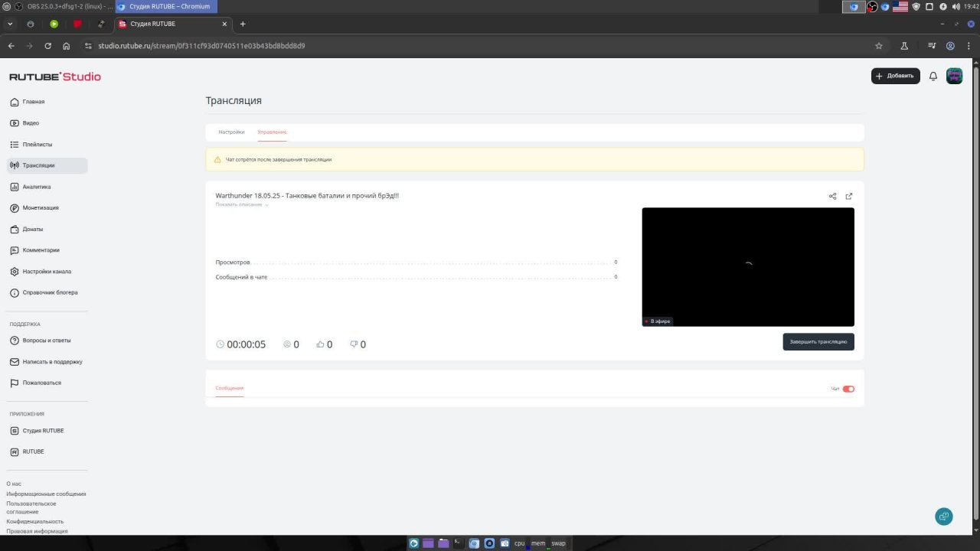Viewport: 980px width, 551px height.
Task: Switch to the Настройки tab
Action: click(x=231, y=132)
